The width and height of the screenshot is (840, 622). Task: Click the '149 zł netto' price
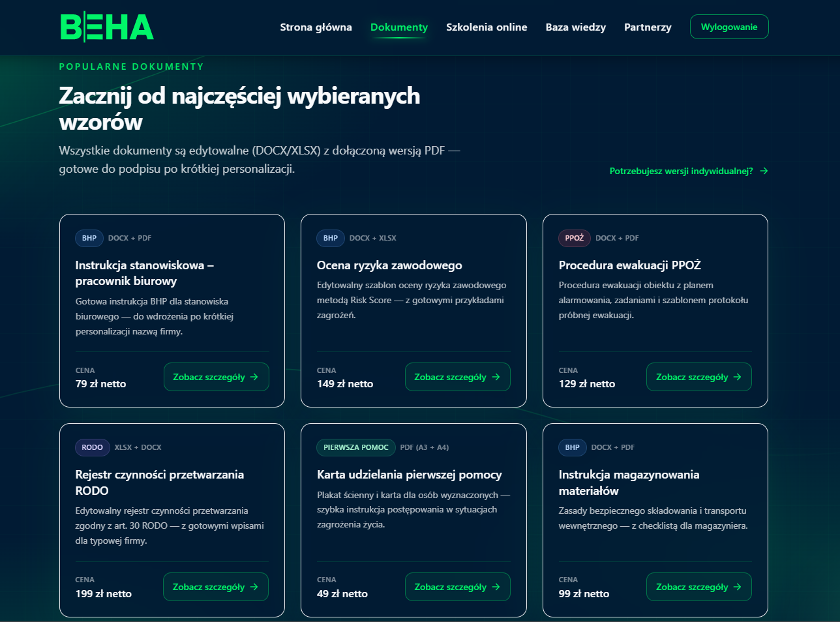pyautogui.click(x=345, y=384)
